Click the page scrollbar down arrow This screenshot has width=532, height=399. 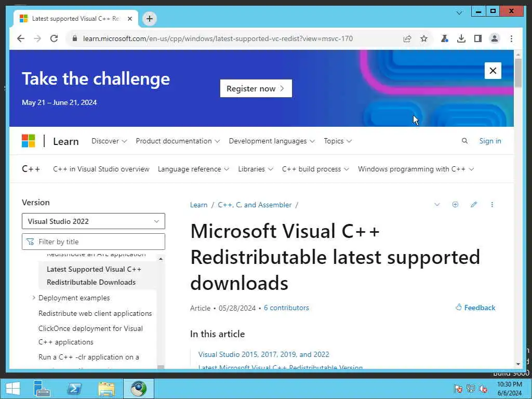pyautogui.click(x=518, y=364)
